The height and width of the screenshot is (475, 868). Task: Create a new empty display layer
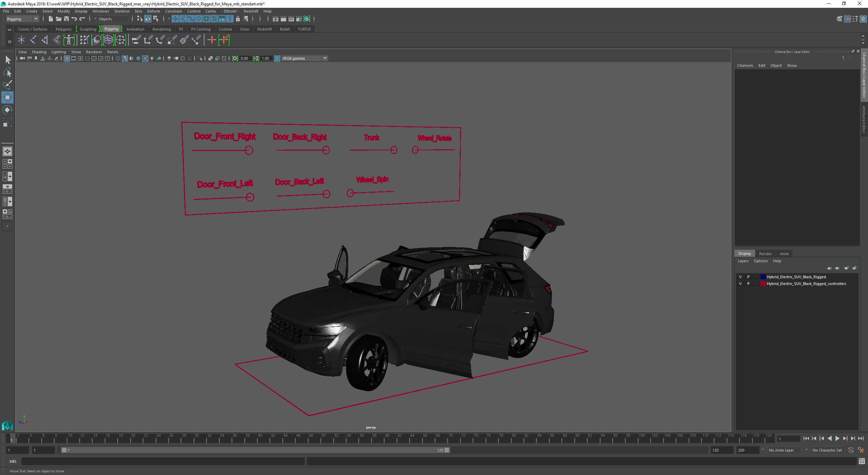(x=846, y=268)
